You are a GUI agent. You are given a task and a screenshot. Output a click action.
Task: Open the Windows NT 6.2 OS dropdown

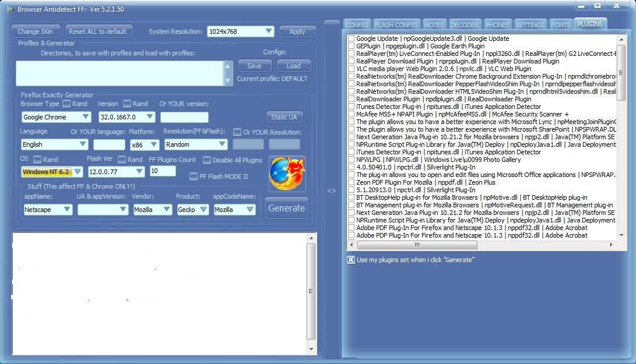78,172
